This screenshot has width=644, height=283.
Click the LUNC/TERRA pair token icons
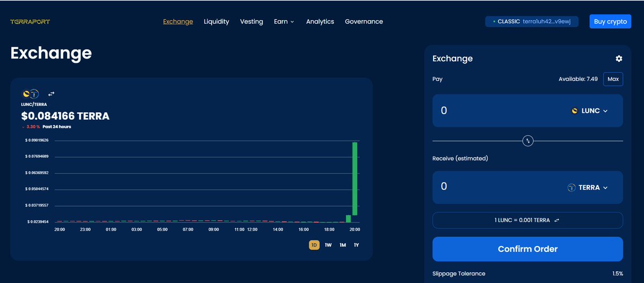(x=30, y=93)
